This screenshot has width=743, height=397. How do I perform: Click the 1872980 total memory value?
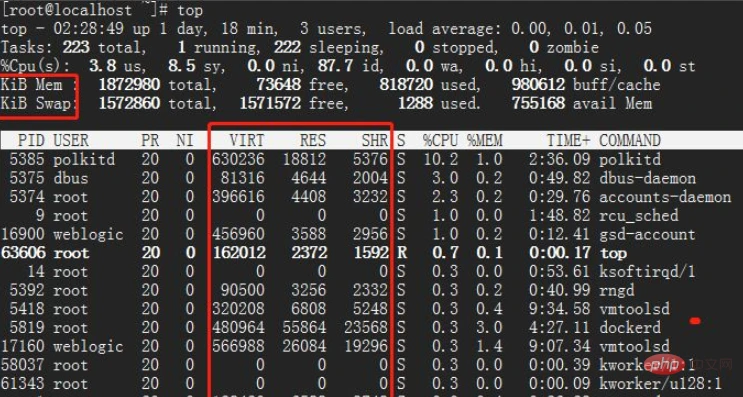[x=129, y=84]
